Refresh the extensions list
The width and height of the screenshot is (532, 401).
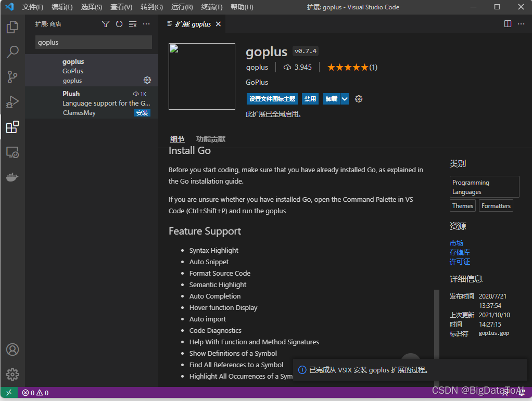[x=119, y=24]
